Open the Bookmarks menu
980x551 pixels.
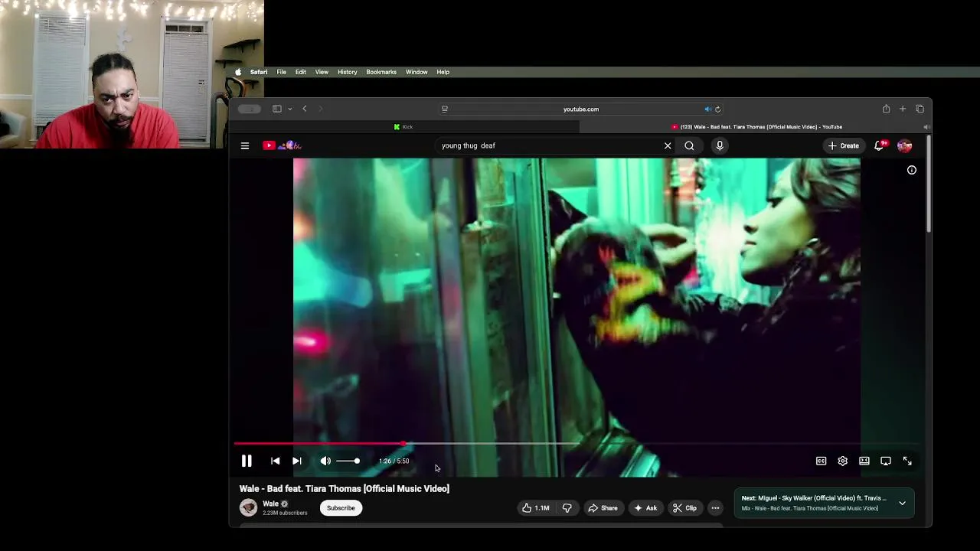point(381,72)
